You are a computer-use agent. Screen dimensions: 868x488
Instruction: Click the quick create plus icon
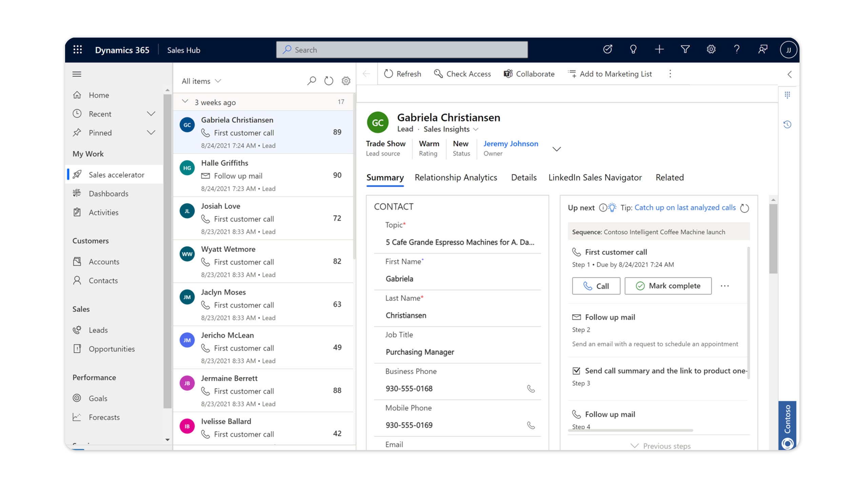click(659, 49)
